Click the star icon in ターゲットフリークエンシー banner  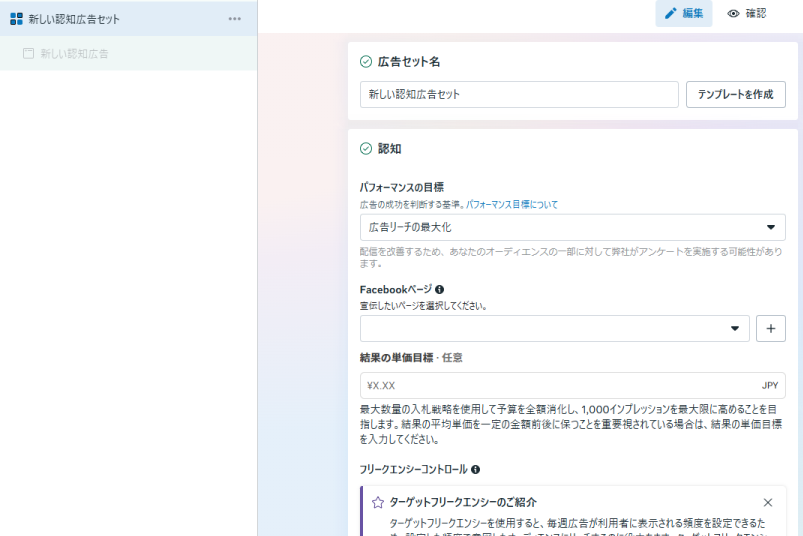[377, 502]
